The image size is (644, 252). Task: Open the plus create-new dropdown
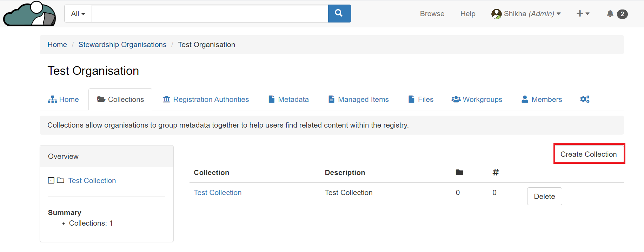point(583,14)
